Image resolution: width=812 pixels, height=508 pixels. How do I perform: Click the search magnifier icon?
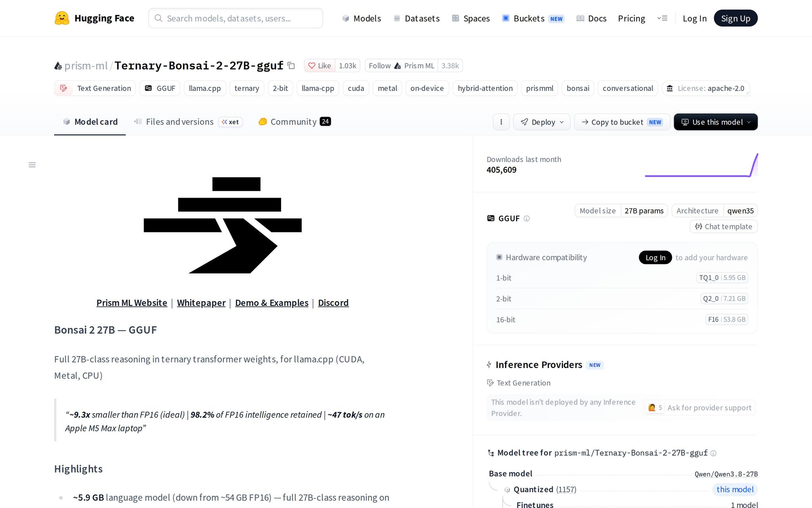(158, 18)
